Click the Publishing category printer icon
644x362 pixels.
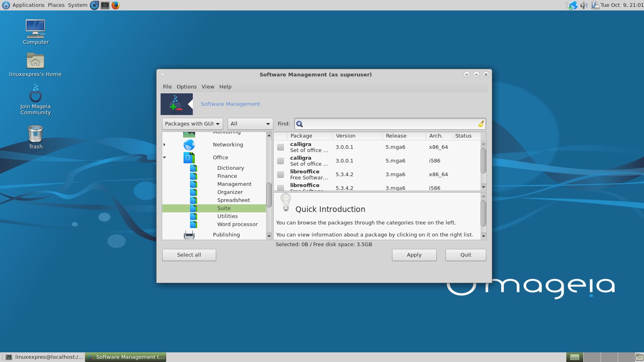pos(189,235)
